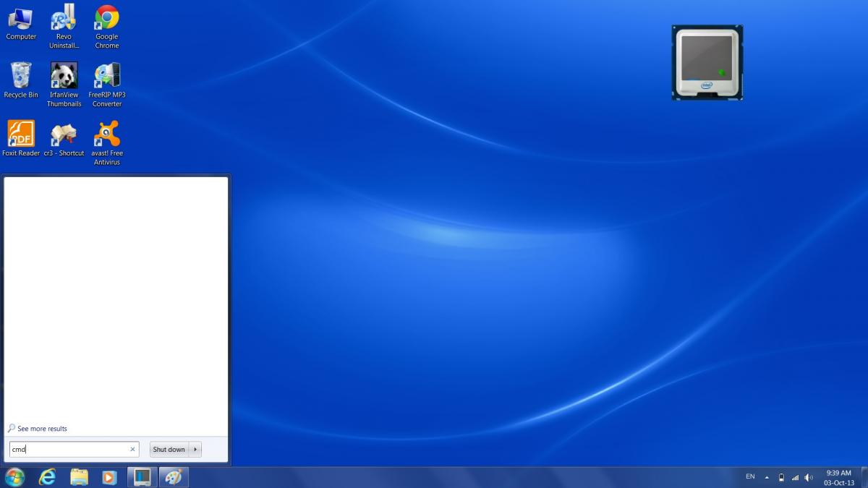The width and height of the screenshot is (868, 488).
Task: Open Windows Explorer folder on the taskbar
Action: pos(79,477)
